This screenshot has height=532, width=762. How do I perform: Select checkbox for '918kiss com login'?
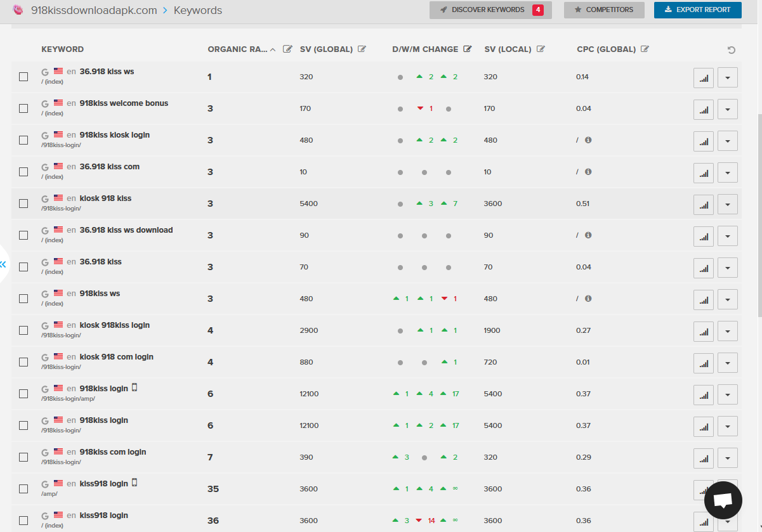point(23,457)
